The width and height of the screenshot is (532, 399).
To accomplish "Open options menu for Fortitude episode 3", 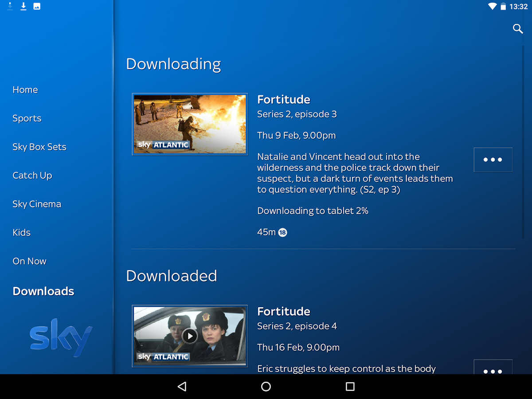I will point(493,160).
